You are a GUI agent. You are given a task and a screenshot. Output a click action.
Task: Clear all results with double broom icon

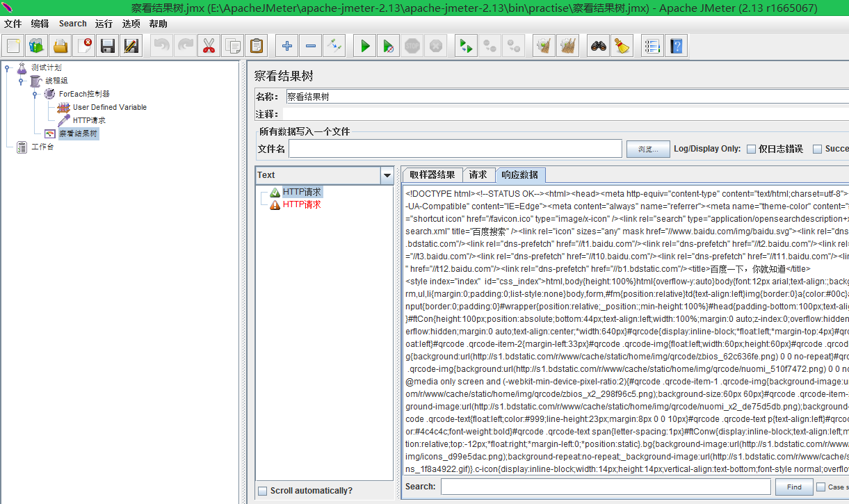pos(567,47)
